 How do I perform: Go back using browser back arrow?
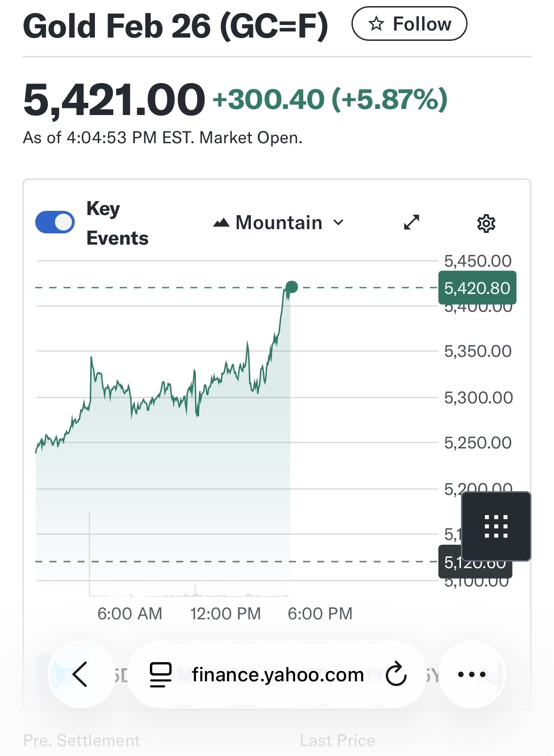tap(80, 674)
